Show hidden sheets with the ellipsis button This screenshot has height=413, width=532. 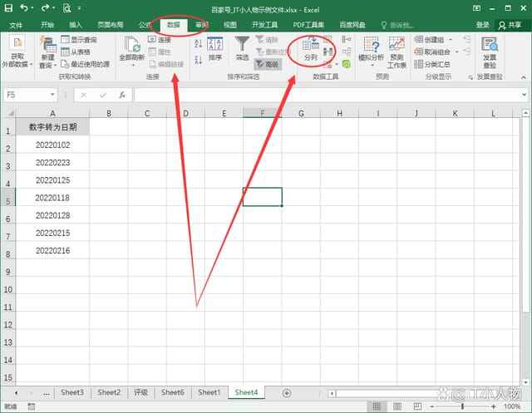coord(47,393)
